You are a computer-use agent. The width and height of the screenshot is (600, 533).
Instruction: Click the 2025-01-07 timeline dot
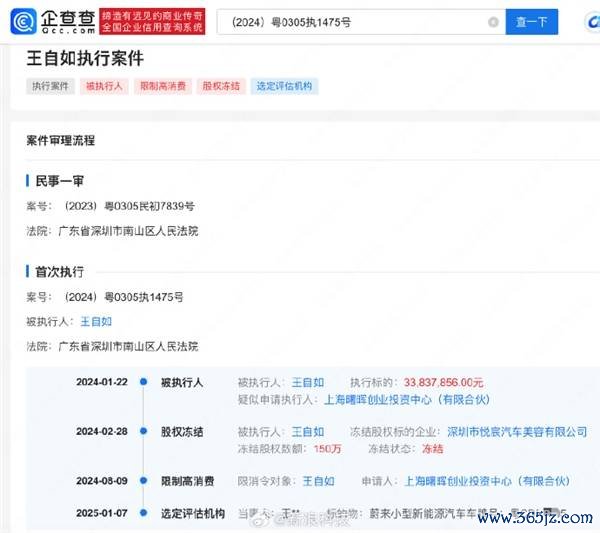click(x=143, y=512)
